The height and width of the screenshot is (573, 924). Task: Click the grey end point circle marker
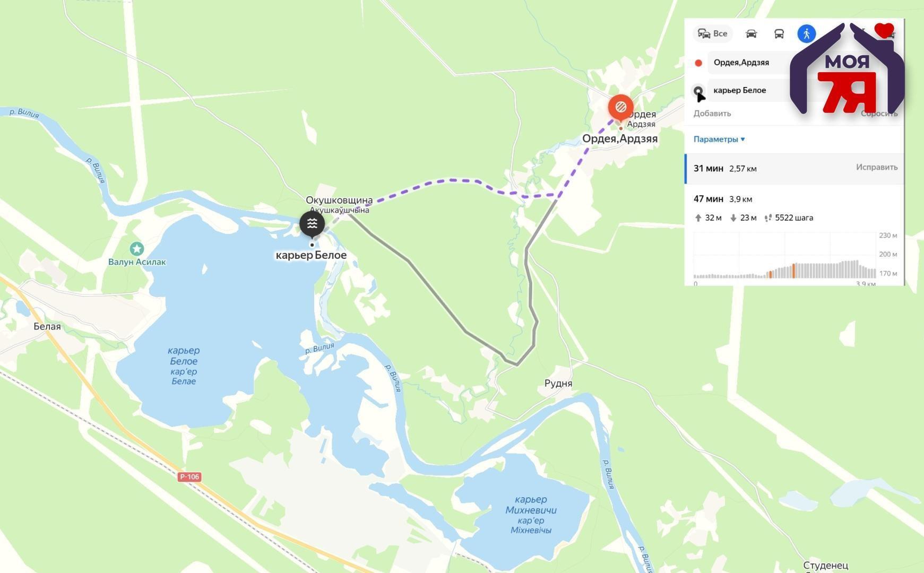coord(698,91)
